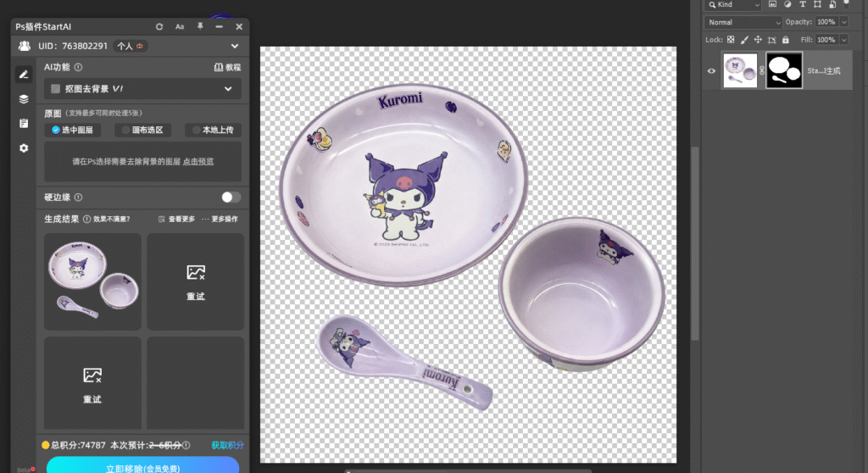The height and width of the screenshot is (473, 868).
Task: Click the 个人 membership badge
Action: (130, 46)
